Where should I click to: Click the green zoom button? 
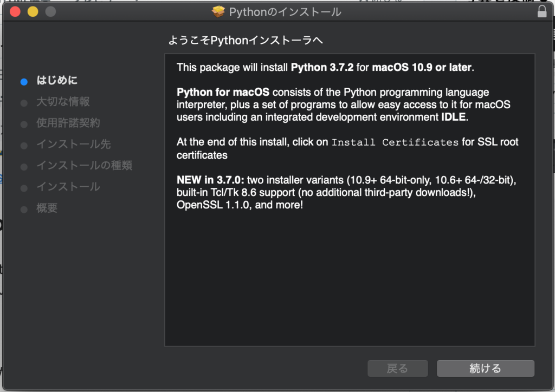click(49, 11)
